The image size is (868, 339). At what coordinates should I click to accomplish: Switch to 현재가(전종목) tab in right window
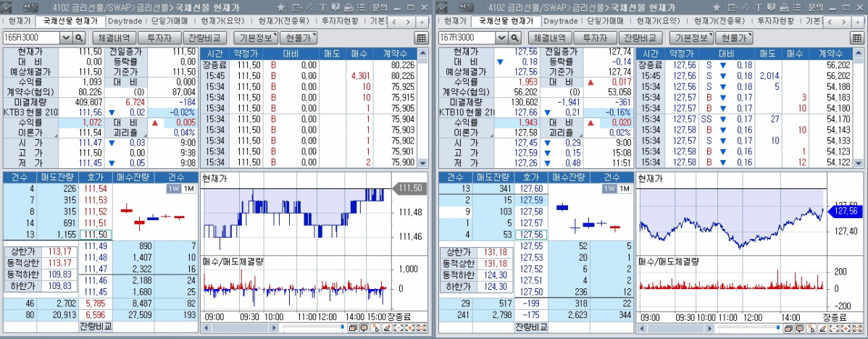click(x=717, y=21)
